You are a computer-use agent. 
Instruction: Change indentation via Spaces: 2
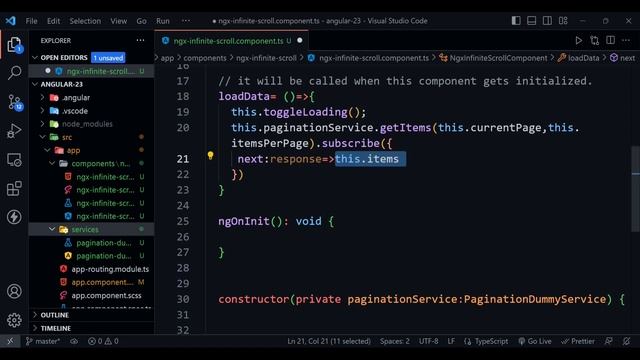click(395, 341)
